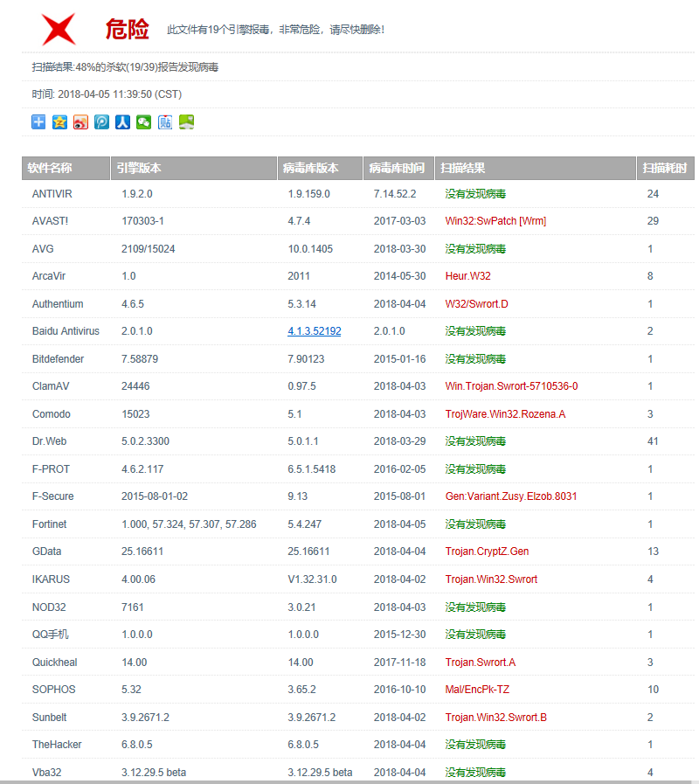This screenshot has width=699, height=784.
Task: Click TrojWare.Win32.Rozena.A result
Action: click(x=505, y=414)
